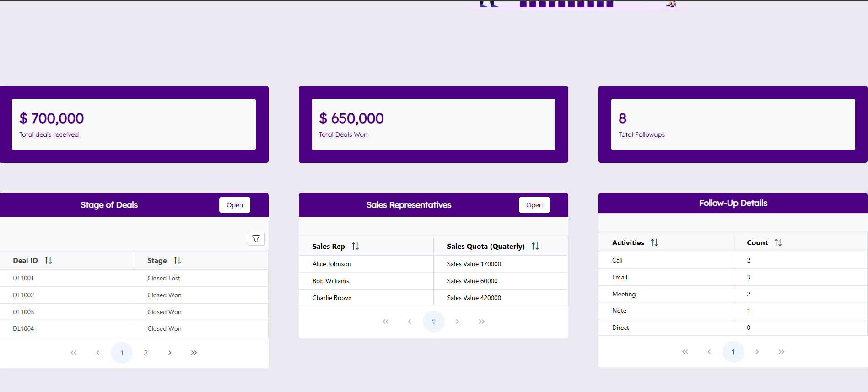
Task: Select Alice Johnson row
Action: 433,264
